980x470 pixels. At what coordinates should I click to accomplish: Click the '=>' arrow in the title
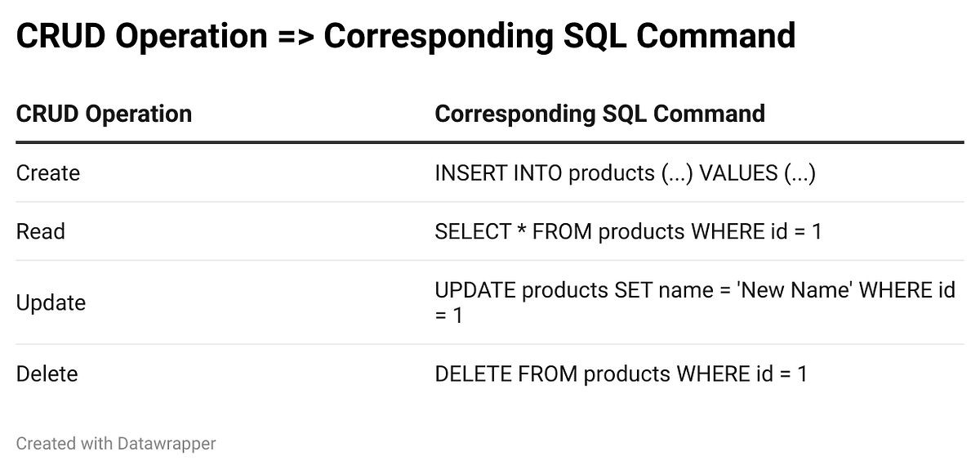(x=295, y=37)
